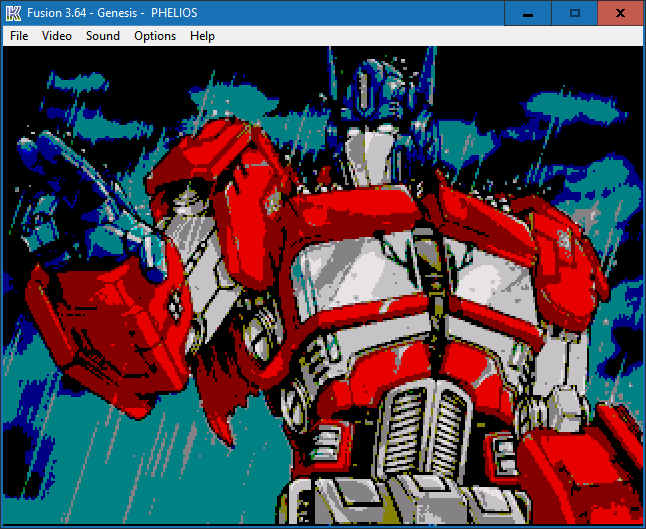
Task: Close the Fusion emulator window
Action: [621, 13]
